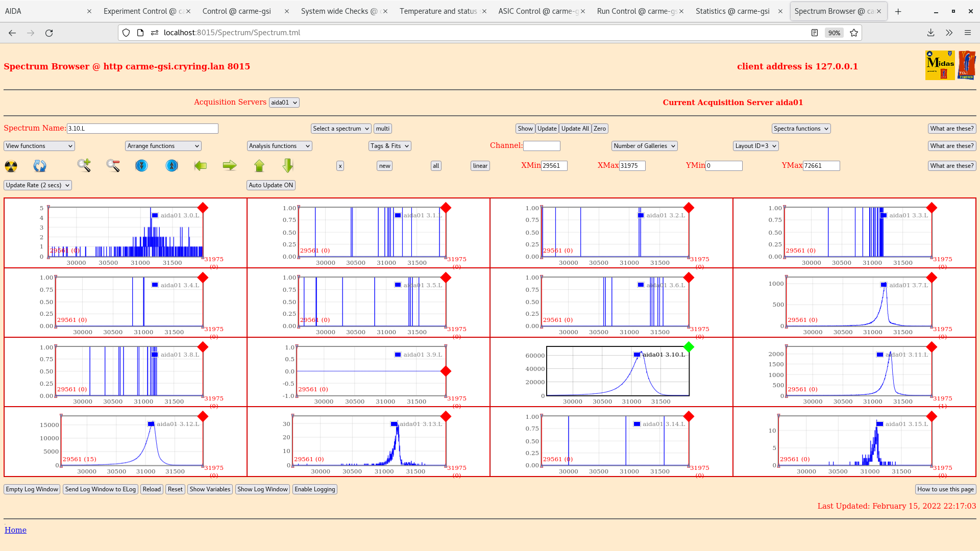
Task: Click inside the Channel input field
Action: coord(542,146)
